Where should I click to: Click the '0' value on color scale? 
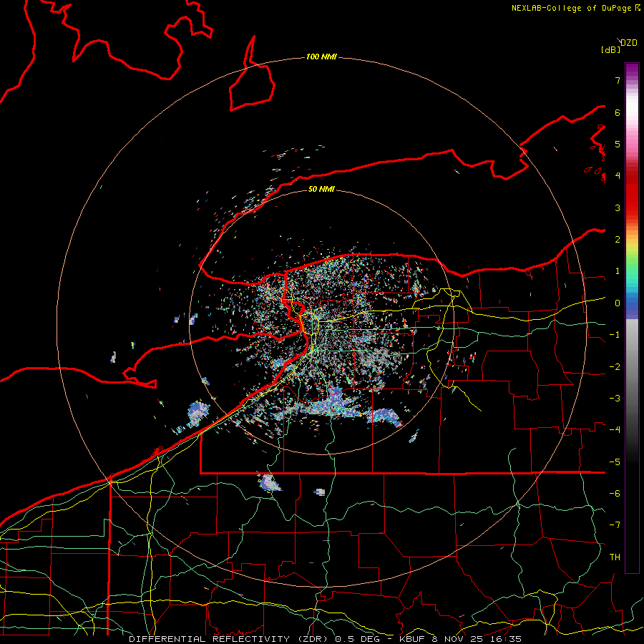coord(618,303)
